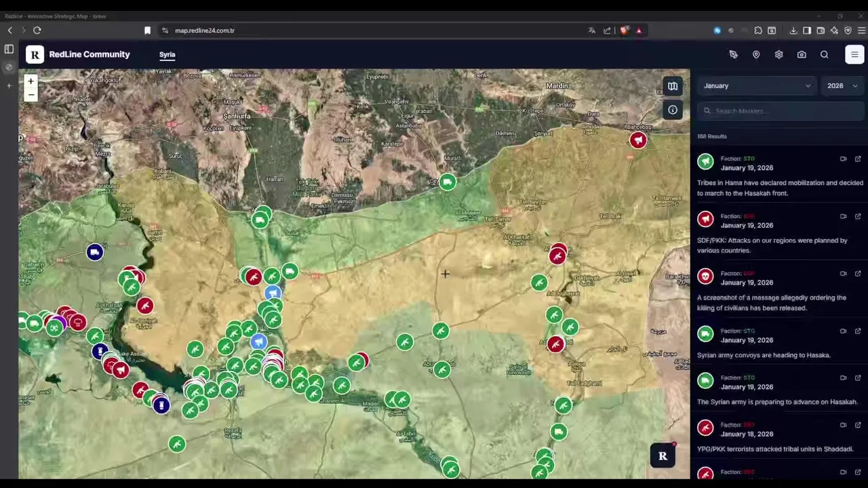This screenshot has width=868, height=488.
Task: Click the dark blue marker west of river
Action: 95,253
